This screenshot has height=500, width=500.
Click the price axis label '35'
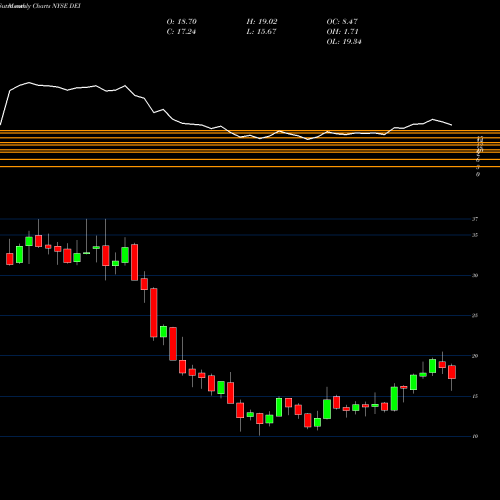tap(475, 235)
